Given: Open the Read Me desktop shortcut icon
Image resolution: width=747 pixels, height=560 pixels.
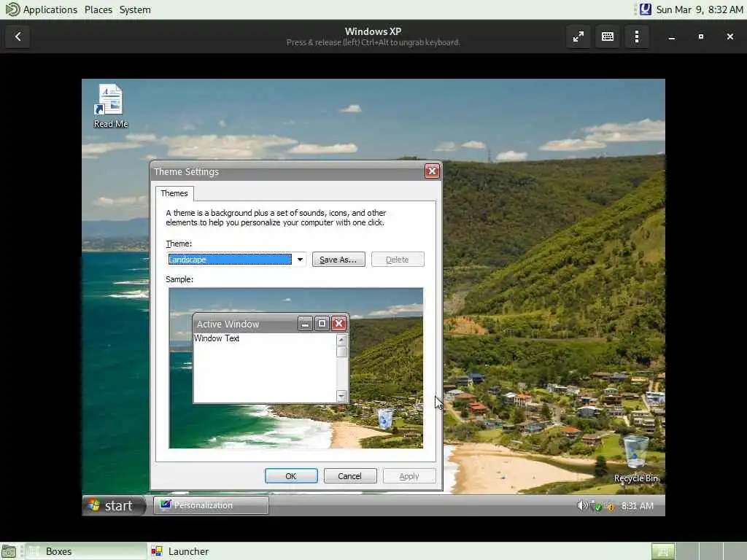Looking at the screenshot, I should pos(111,106).
